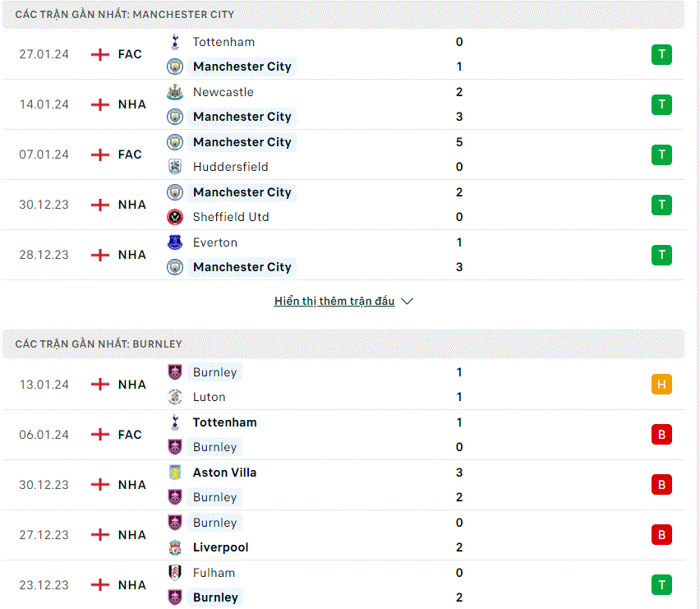This screenshot has height=609, width=700.
Task: Click the Fulham club crest
Action: [x=175, y=573]
